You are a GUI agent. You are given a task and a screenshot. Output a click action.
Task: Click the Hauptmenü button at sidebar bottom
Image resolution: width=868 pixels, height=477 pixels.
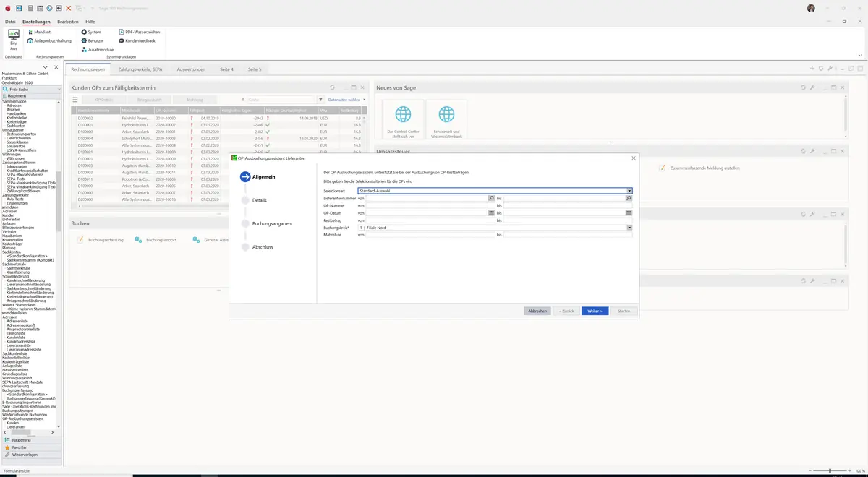click(31, 439)
